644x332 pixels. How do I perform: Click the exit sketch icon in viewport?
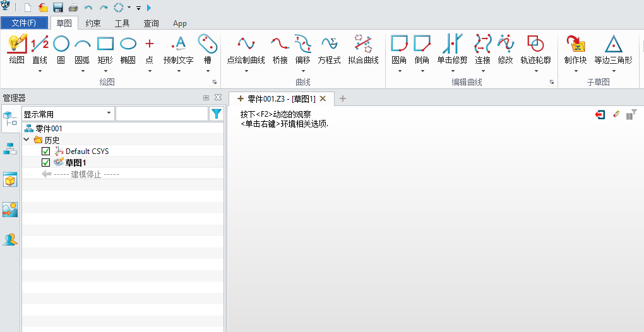click(600, 115)
